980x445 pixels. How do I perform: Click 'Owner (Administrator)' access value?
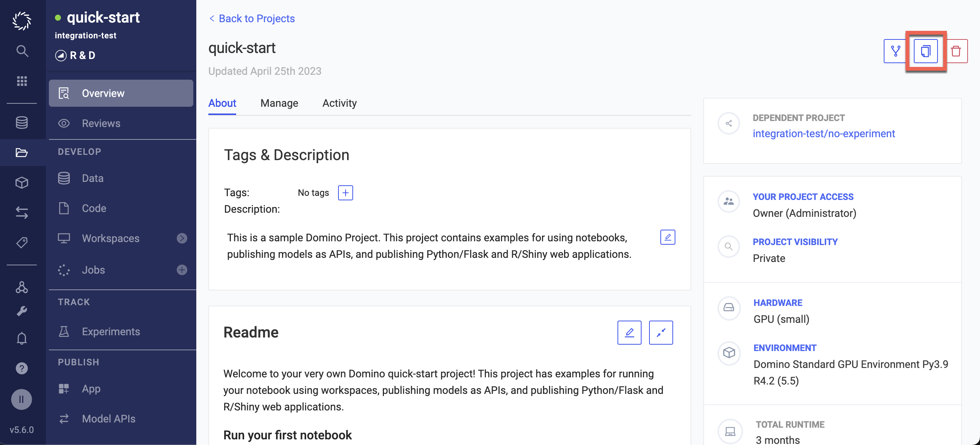(804, 213)
